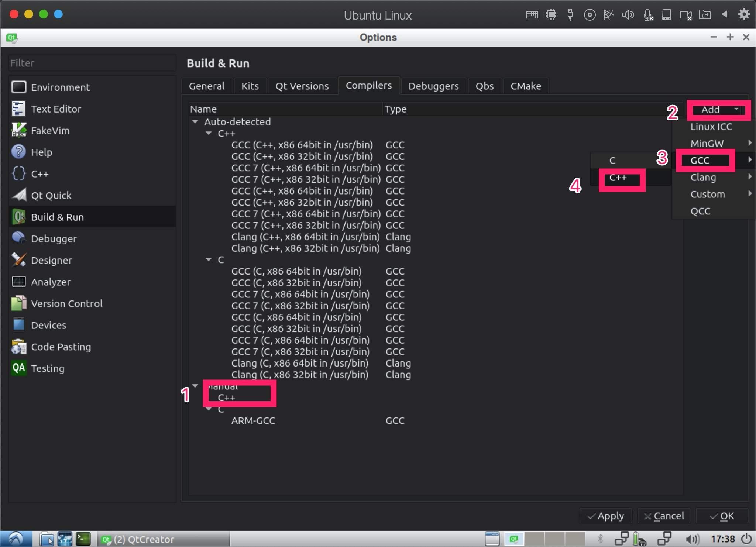This screenshot has width=756, height=547.
Task: Click the VM CD/DVD disc icon
Action: click(590, 15)
